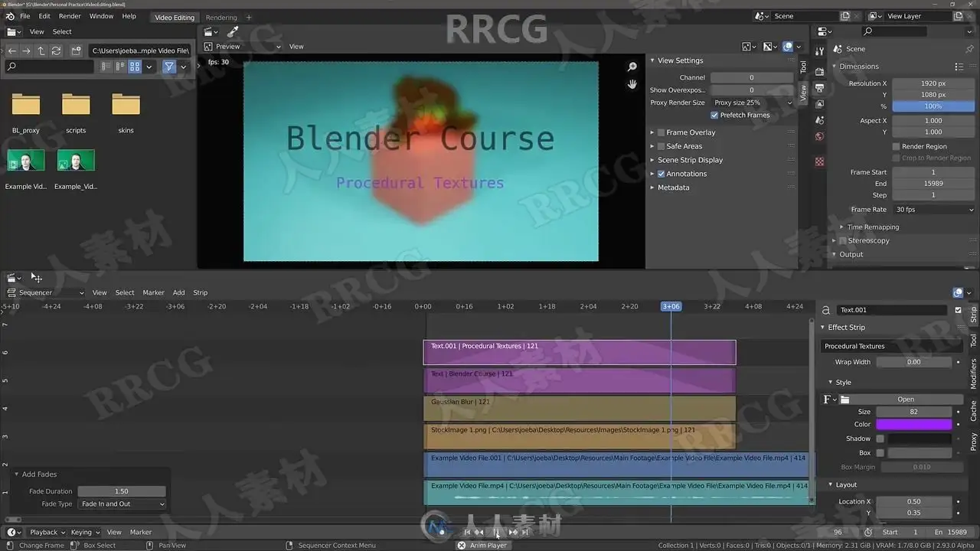The height and width of the screenshot is (551, 980).
Task: Open the Texture properties tab icon
Action: (820, 161)
